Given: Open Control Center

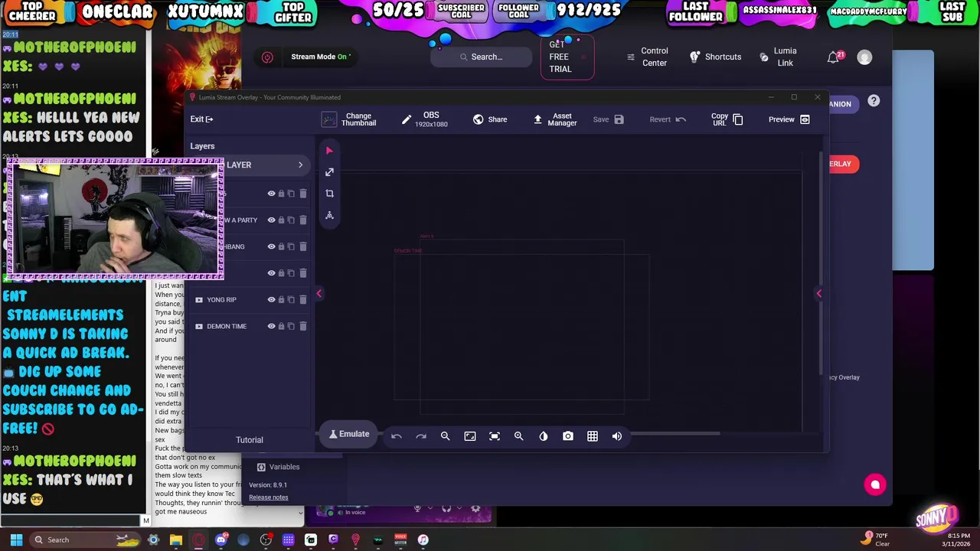Looking at the screenshot, I should coord(647,57).
